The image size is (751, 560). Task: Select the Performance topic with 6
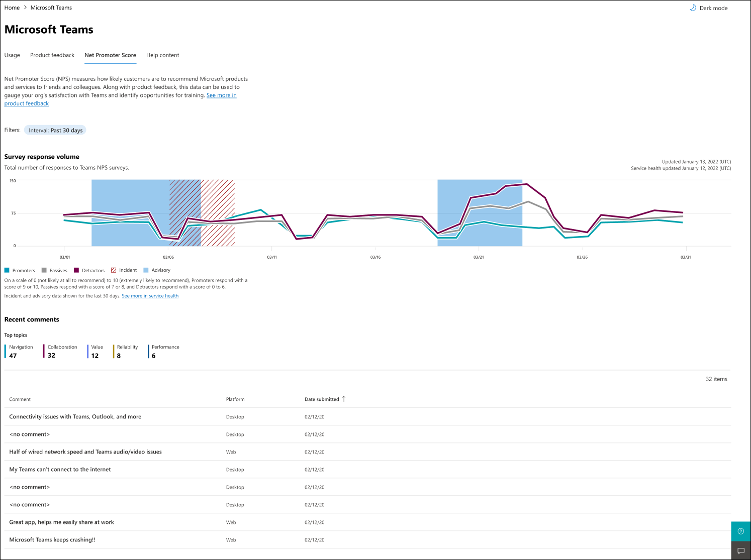[164, 351]
